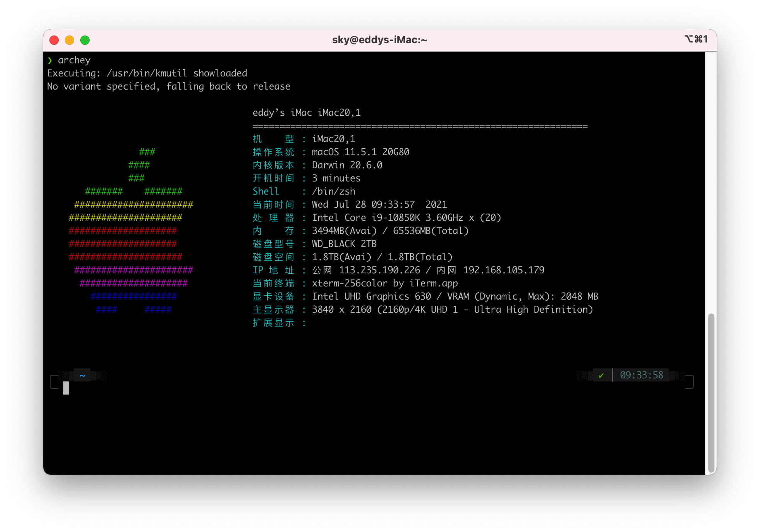760x532 pixels.
Task: Click the red close window button
Action: [54, 40]
